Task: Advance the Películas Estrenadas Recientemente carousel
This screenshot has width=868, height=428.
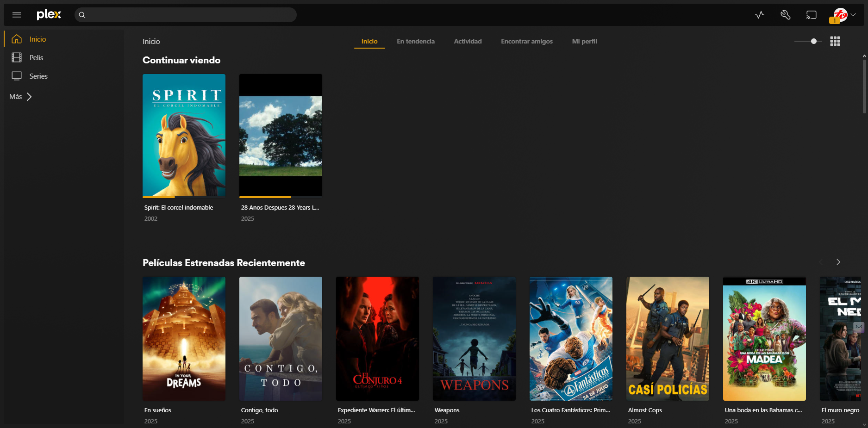Action: pyautogui.click(x=838, y=262)
